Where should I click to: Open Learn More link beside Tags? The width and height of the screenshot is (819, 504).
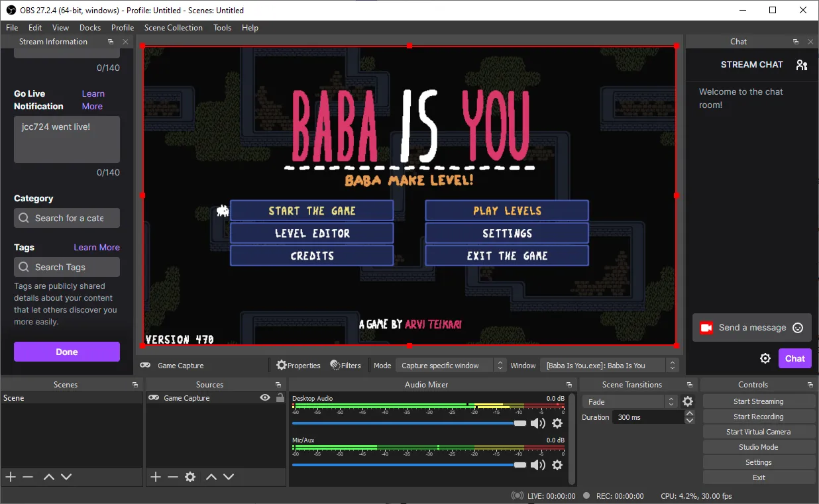[x=97, y=247]
